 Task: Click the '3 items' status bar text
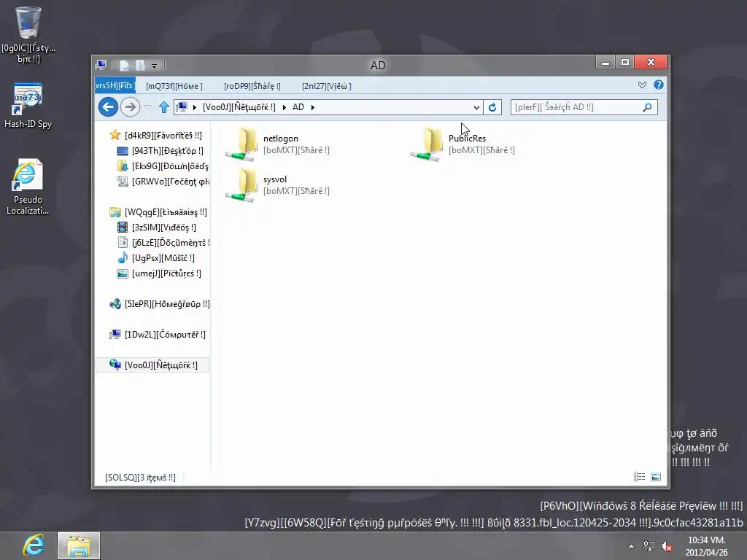point(140,477)
